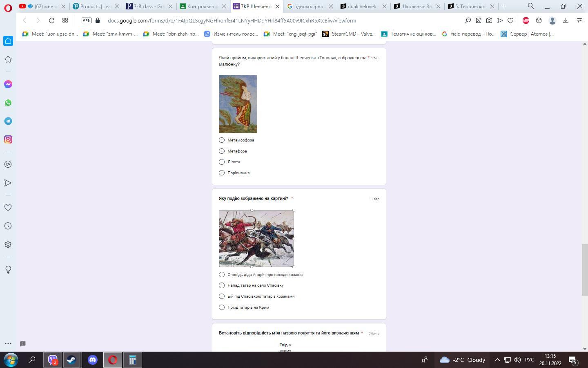Open WhatsApp in sidebar
Viewport: 588px width, 368px height.
coord(8,103)
